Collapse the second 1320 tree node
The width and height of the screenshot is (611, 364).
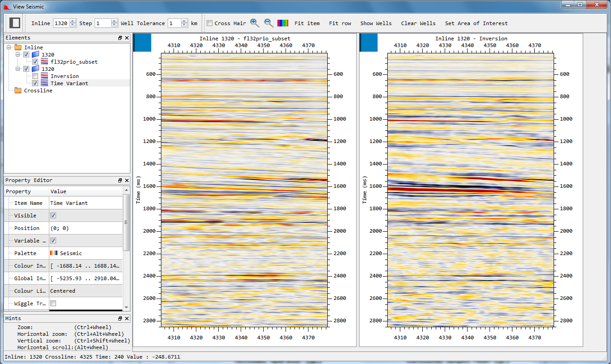(18, 69)
